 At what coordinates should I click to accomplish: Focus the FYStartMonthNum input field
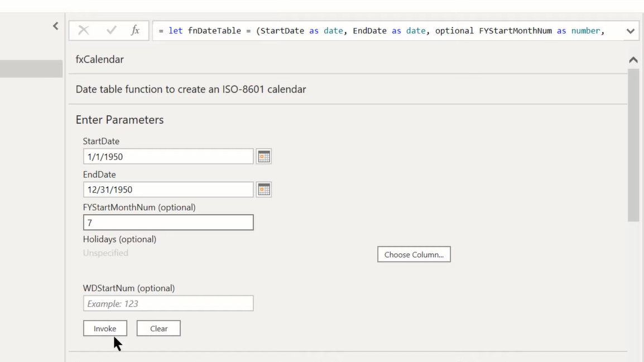[169, 223]
